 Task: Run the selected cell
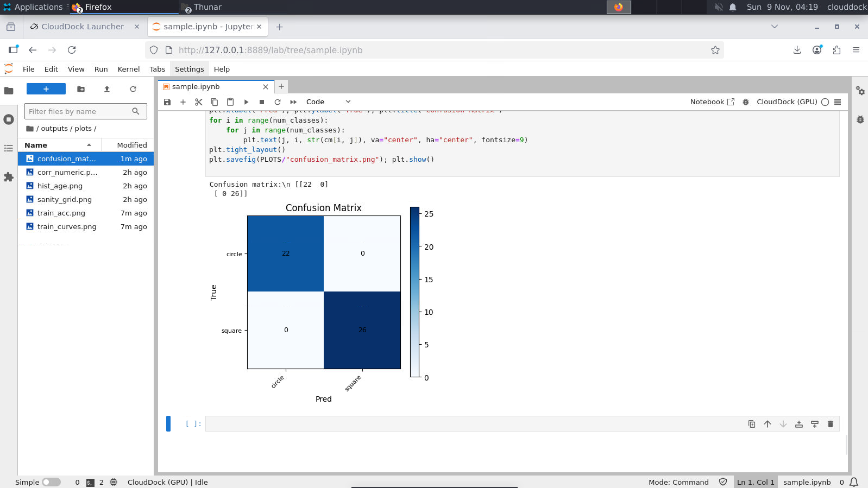pos(246,102)
